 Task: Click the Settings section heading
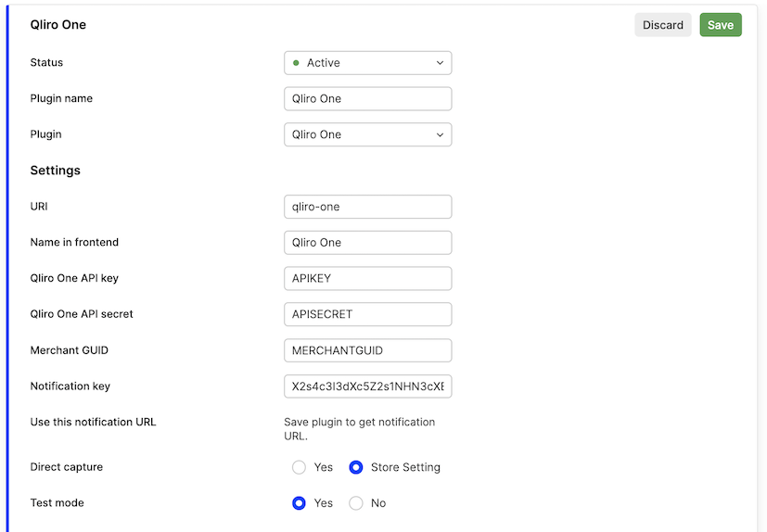(x=56, y=171)
